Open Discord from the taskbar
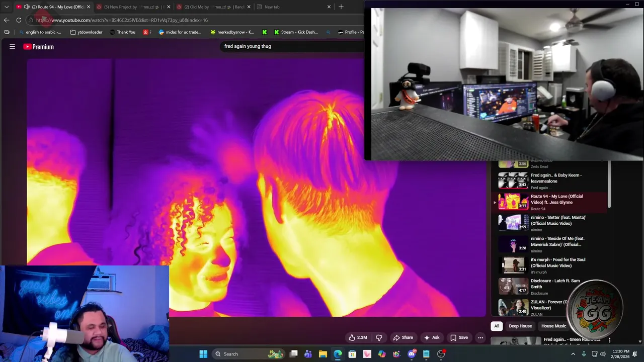 [x=412, y=354]
